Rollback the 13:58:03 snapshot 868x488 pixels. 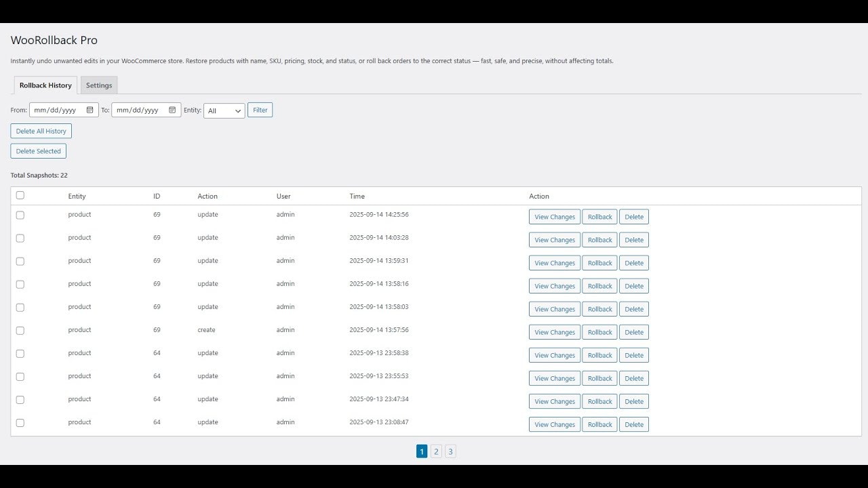(x=599, y=309)
